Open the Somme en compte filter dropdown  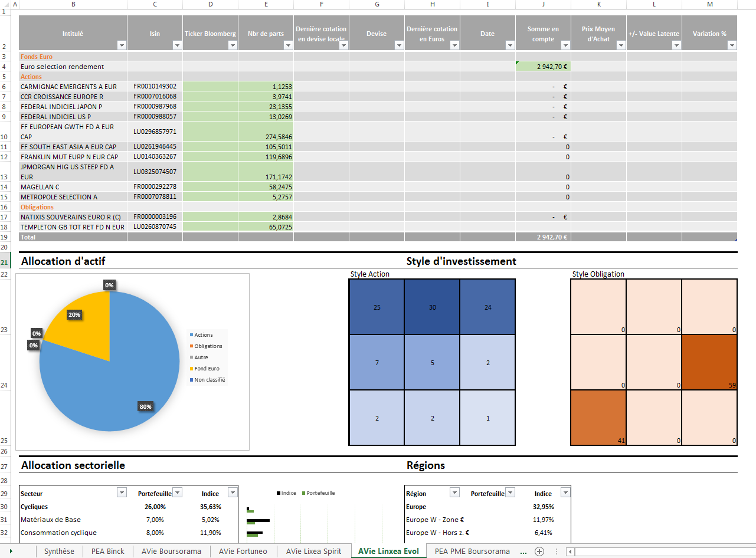(565, 45)
